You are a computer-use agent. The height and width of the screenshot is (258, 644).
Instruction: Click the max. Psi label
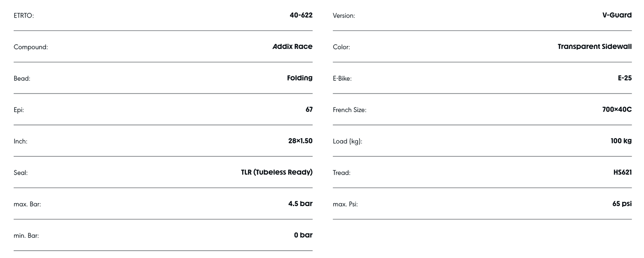pos(345,204)
